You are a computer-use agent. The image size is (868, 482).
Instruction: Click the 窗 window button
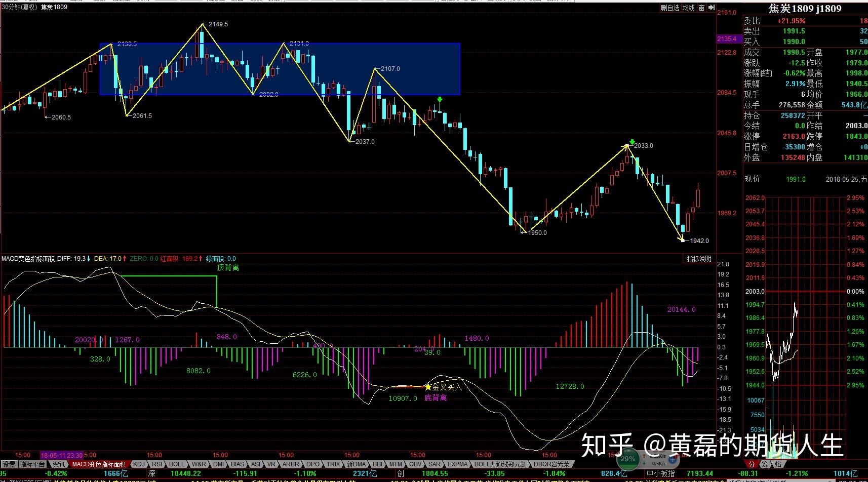click(x=702, y=8)
